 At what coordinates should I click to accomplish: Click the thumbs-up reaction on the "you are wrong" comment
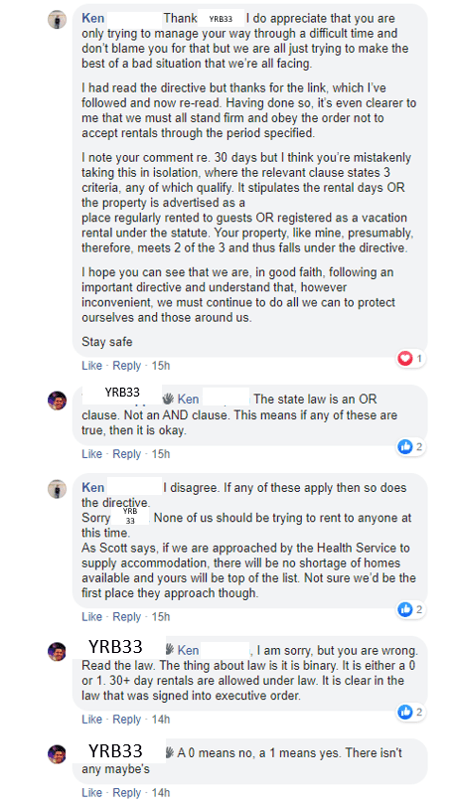click(x=405, y=712)
